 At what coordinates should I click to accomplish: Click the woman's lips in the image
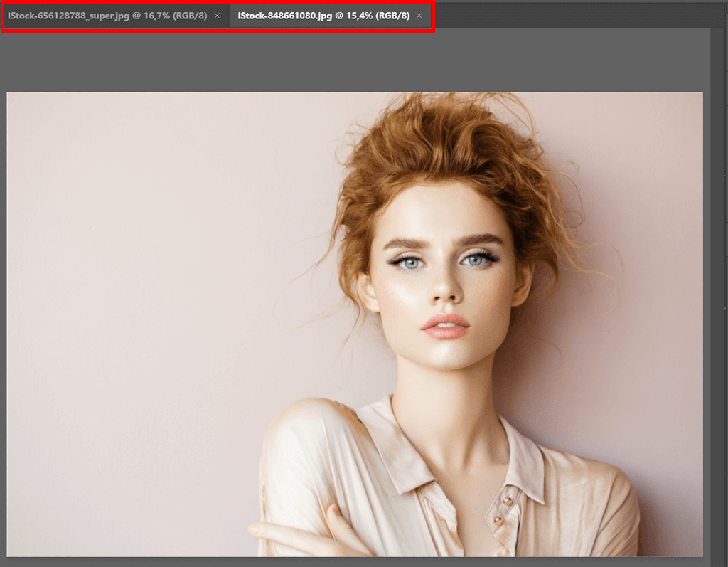(446, 326)
